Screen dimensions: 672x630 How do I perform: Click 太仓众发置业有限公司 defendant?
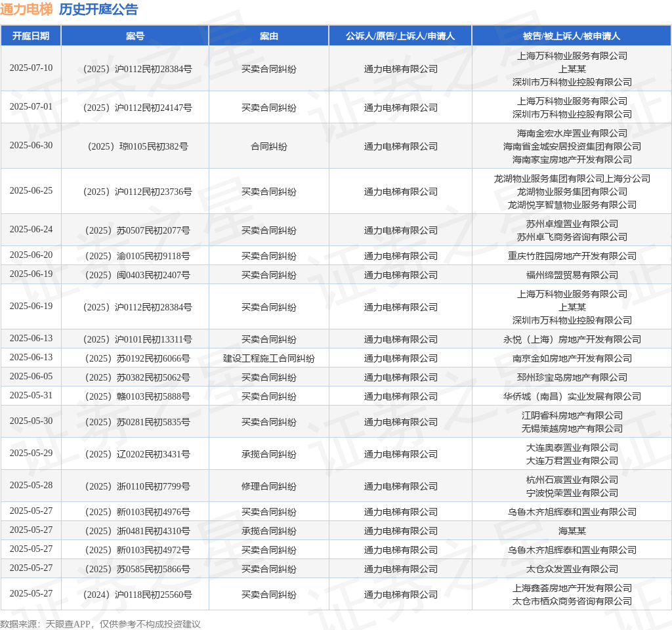[x=572, y=569]
